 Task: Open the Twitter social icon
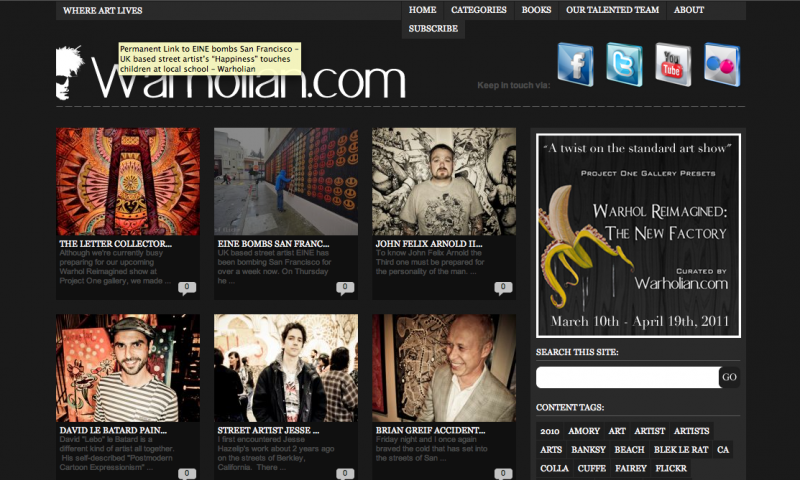click(x=624, y=65)
